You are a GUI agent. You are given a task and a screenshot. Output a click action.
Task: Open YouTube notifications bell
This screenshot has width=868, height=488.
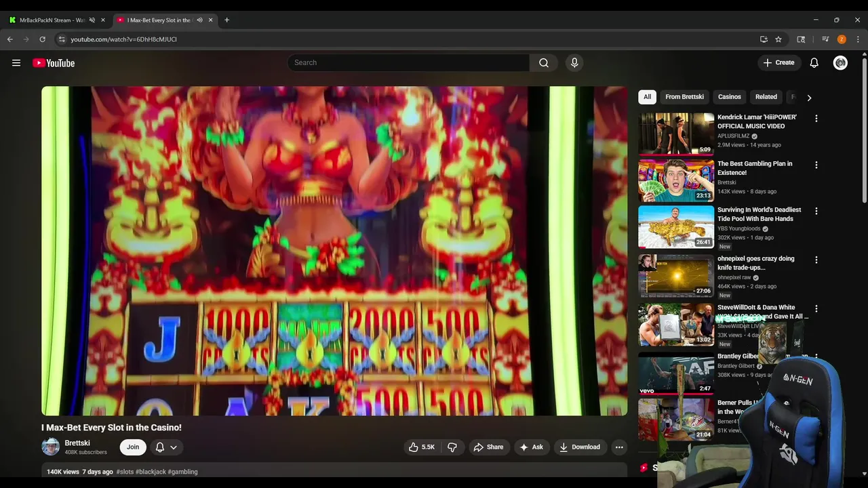coord(814,63)
